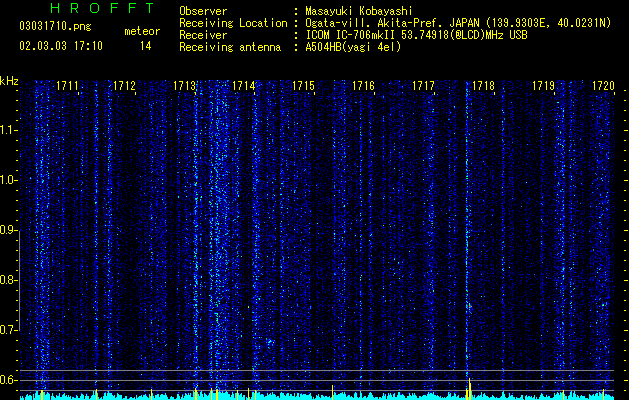
Task: Click the tall yellow meteor spike near 1718
Action: point(469,388)
